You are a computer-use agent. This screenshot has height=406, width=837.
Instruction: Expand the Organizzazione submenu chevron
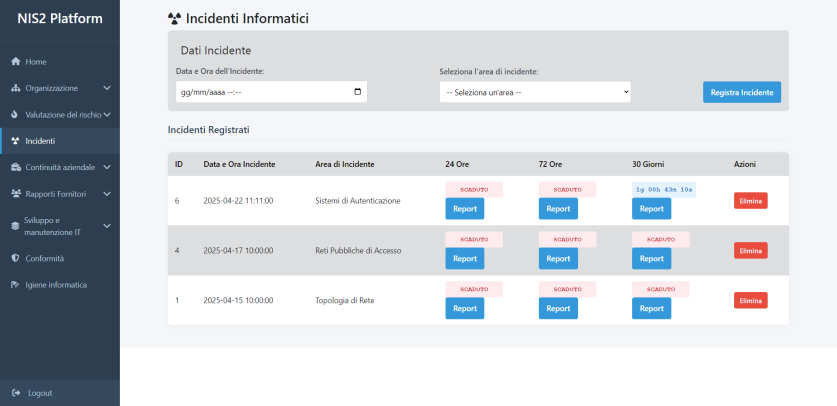pyautogui.click(x=107, y=88)
